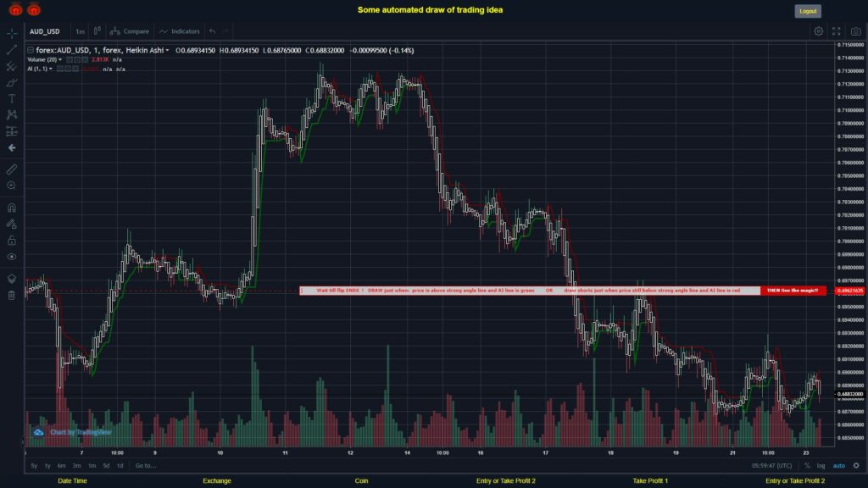
Task: Select the 5d time range
Action: pyautogui.click(x=106, y=466)
